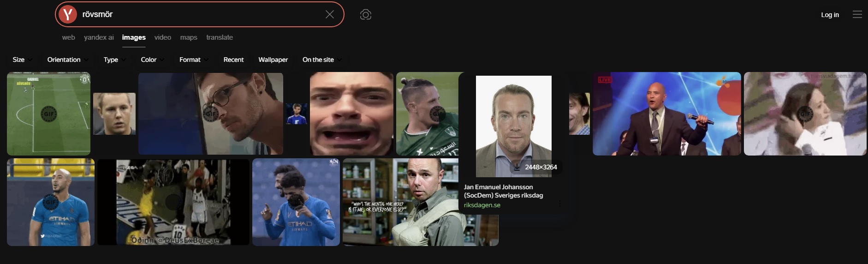Click the Yandex logo icon
Image resolution: width=868 pixels, height=264 pixels.
pos(68,14)
